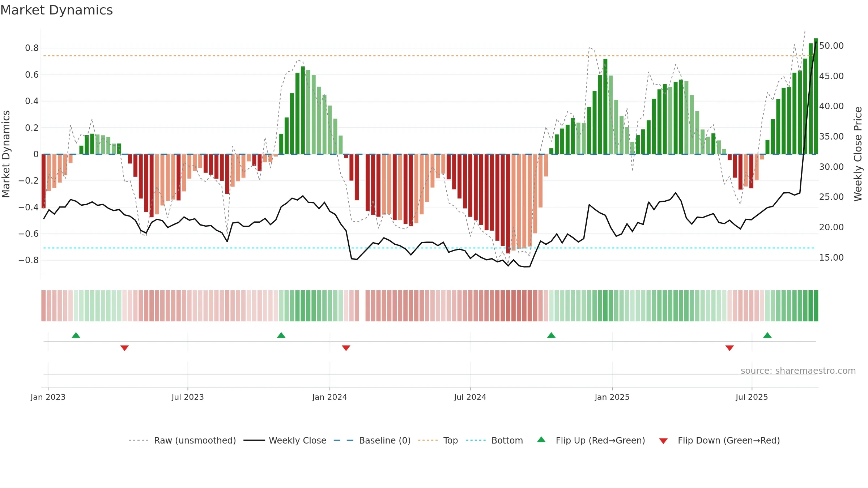The width and height of the screenshot is (868, 488).
Task: Click the Market Dynamics vertical axis title
Action: pos(6,154)
